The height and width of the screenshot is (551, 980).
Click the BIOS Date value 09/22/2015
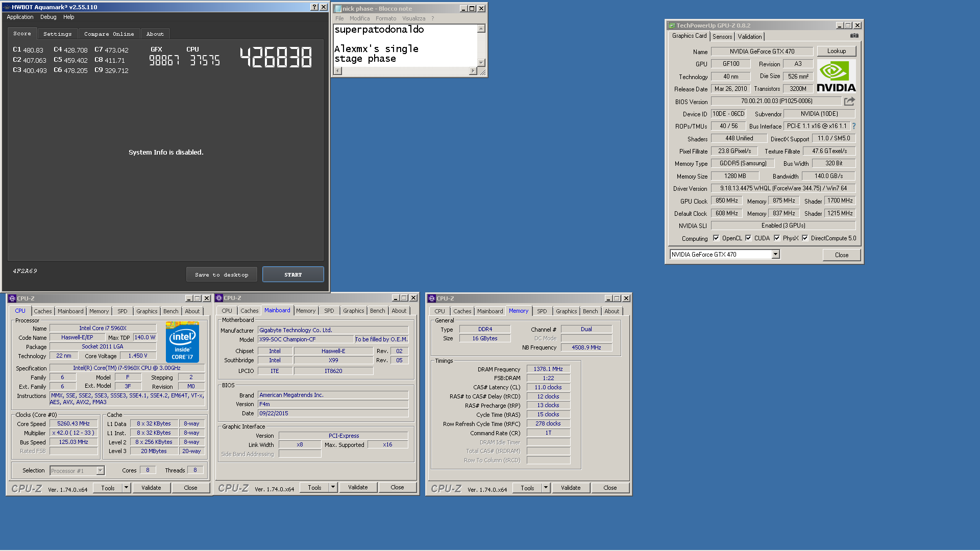coord(333,413)
